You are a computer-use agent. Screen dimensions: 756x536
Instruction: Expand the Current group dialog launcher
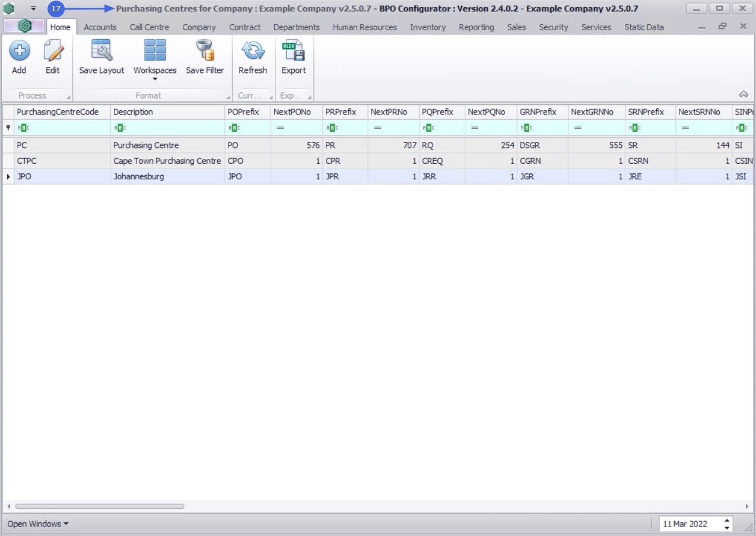271,97
